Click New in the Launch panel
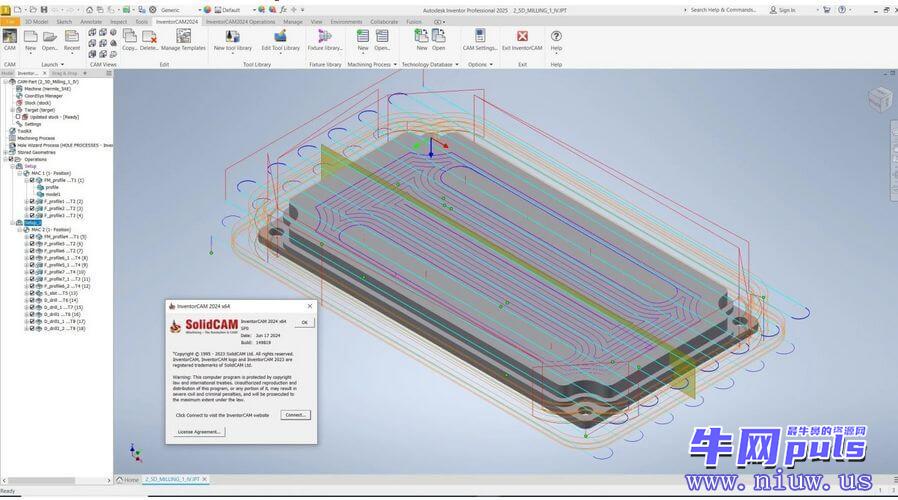This screenshot has width=898, height=500. (30, 40)
